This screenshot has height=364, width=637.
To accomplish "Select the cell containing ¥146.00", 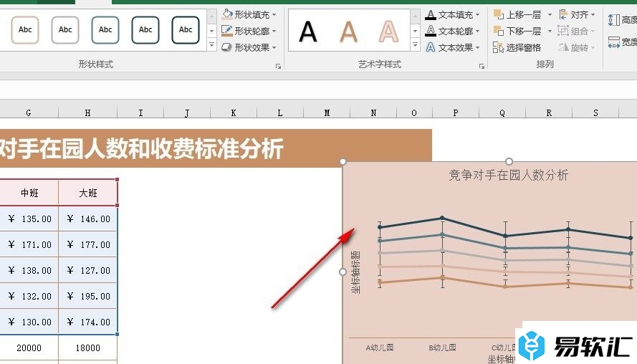I will pos(87,219).
